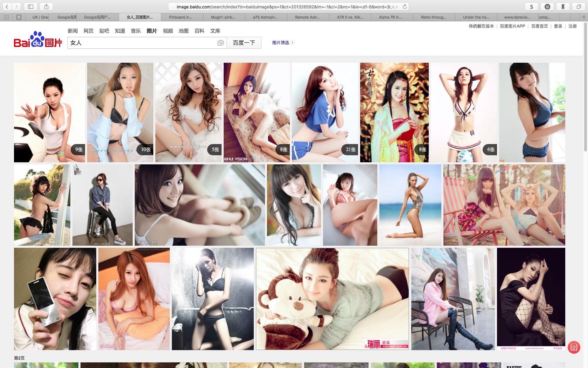Click the Baidu 图片 logo
588x368 pixels.
pos(38,39)
